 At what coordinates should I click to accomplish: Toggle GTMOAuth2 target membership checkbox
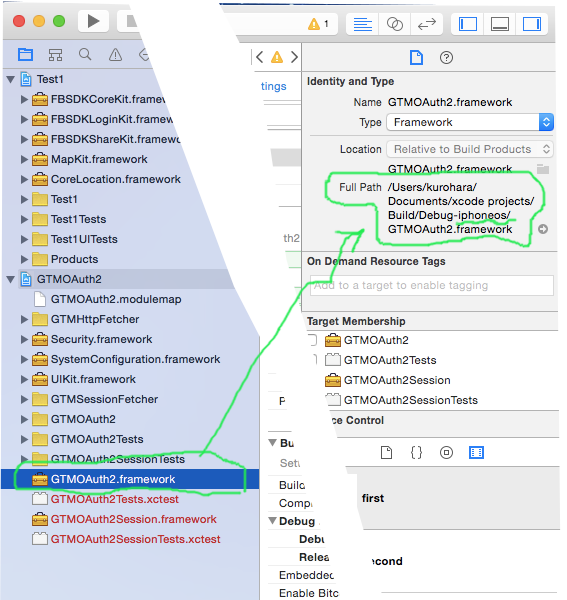313,340
